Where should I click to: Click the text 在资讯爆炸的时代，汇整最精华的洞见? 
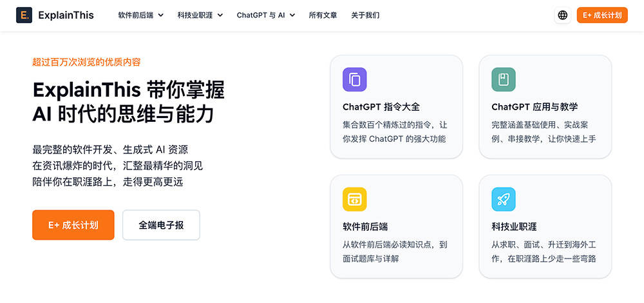point(117,166)
